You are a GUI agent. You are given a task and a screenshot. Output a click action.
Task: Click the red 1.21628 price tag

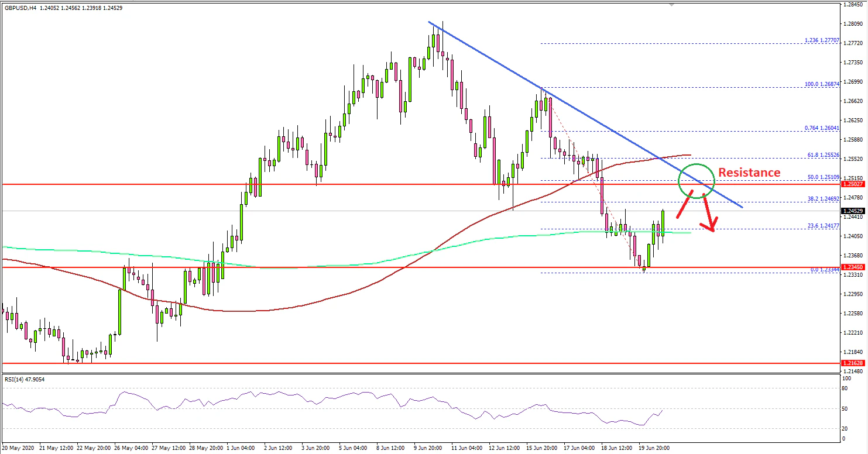coord(852,363)
